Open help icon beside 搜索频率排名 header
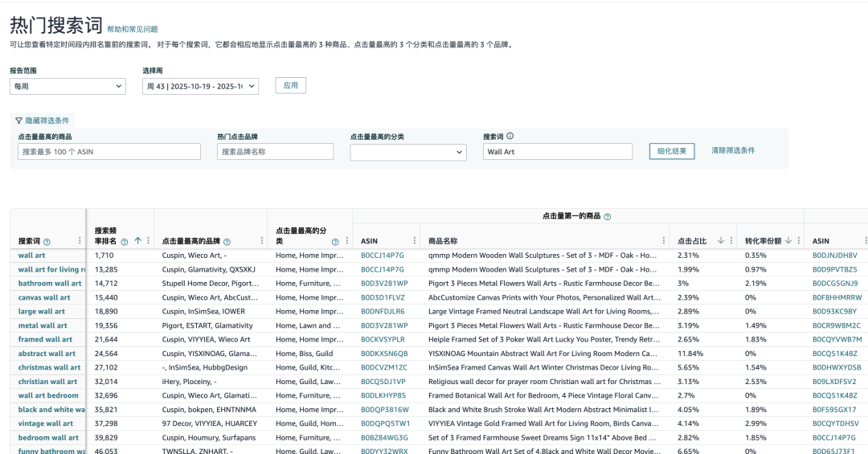The height and width of the screenshot is (454, 868). pos(125,242)
